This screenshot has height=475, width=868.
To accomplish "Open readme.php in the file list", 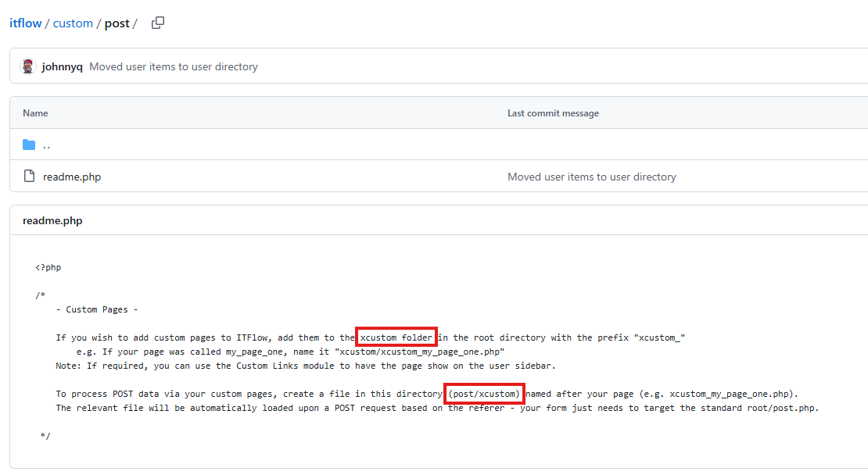I will point(72,177).
